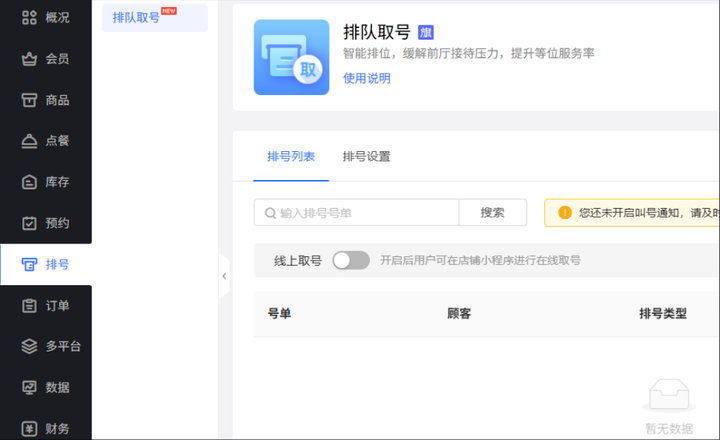Select 排队取号 in the submenu
Image resolution: width=720 pixels, height=440 pixels.
click(x=137, y=18)
